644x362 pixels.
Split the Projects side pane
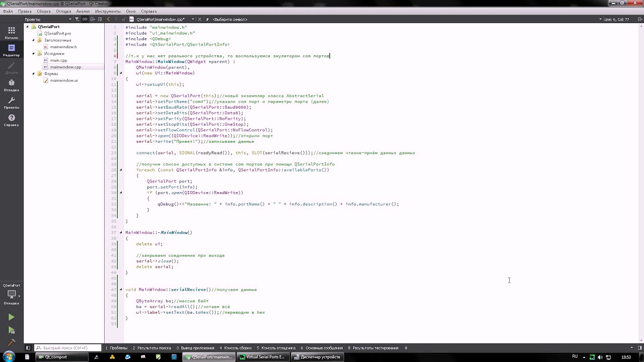coord(93,19)
